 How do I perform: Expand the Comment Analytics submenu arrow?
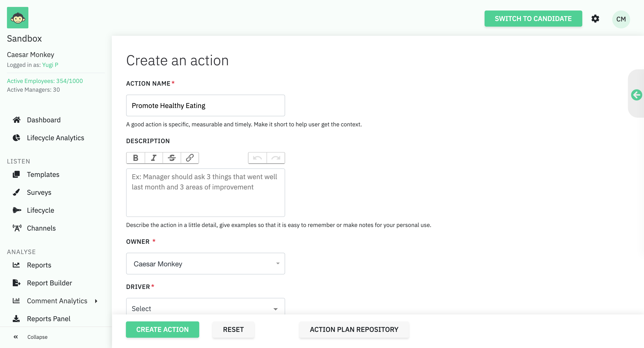pyautogui.click(x=96, y=301)
